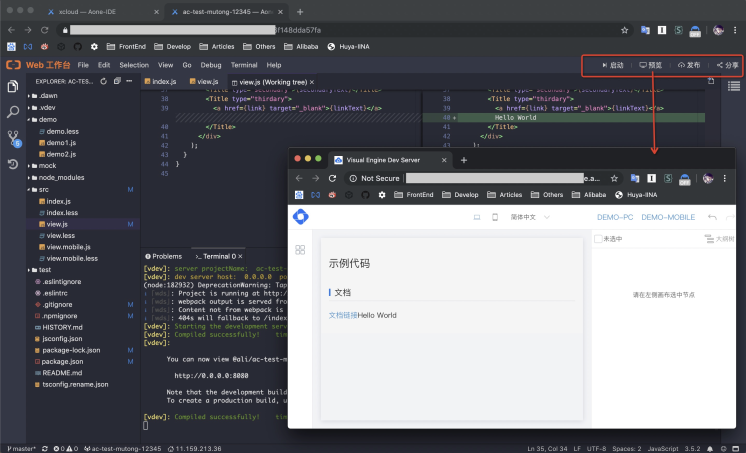Open the history icon in activity bar

click(x=13, y=164)
